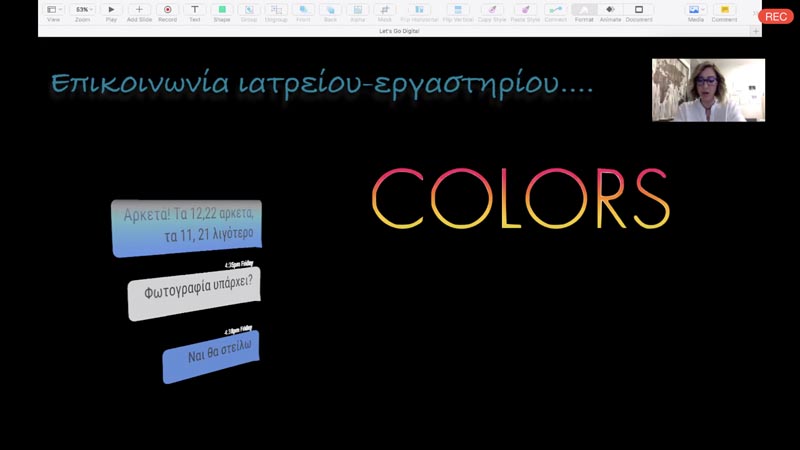The height and width of the screenshot is (450, 800).
Task: Click the Connect icon in toolbar
Action: click(555, 10)
